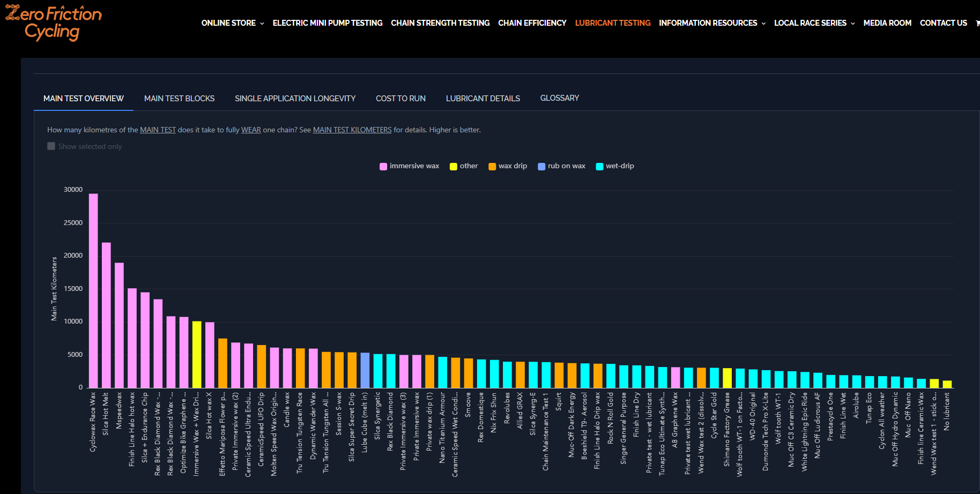
Task: Click the CeramicSpeed UFO Drip bar
Action: click(x=262, y=366)
